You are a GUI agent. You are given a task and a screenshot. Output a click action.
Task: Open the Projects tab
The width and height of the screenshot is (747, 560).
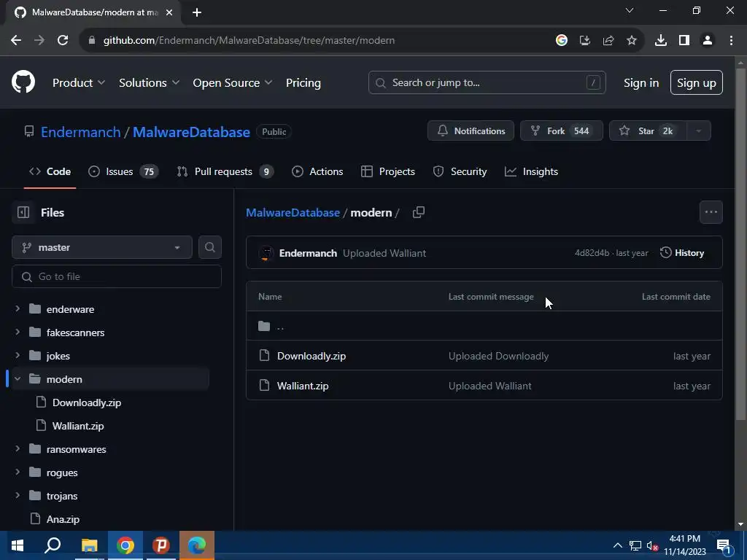tap(388, 171)
